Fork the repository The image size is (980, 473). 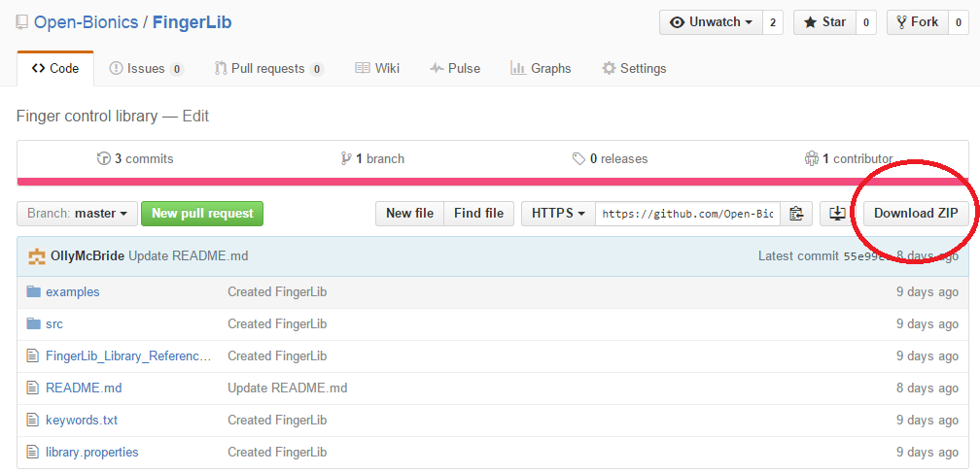pyautogui.click(x=918, y=22)
